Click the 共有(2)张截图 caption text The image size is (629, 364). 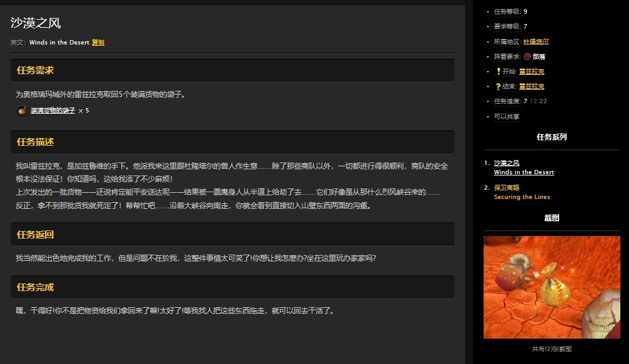[x=552, y=349]
